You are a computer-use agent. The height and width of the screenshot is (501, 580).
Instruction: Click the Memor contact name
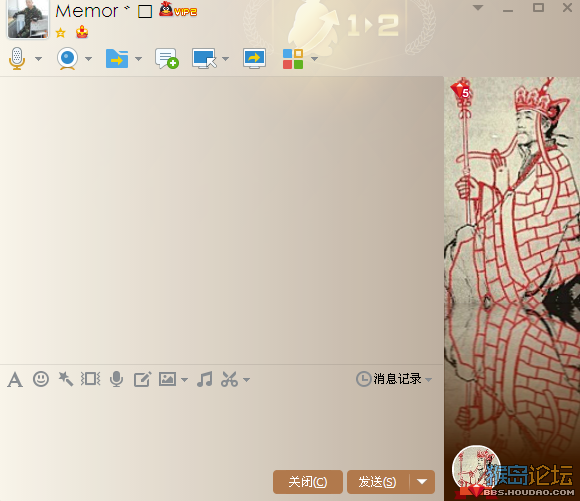(87, 11)
